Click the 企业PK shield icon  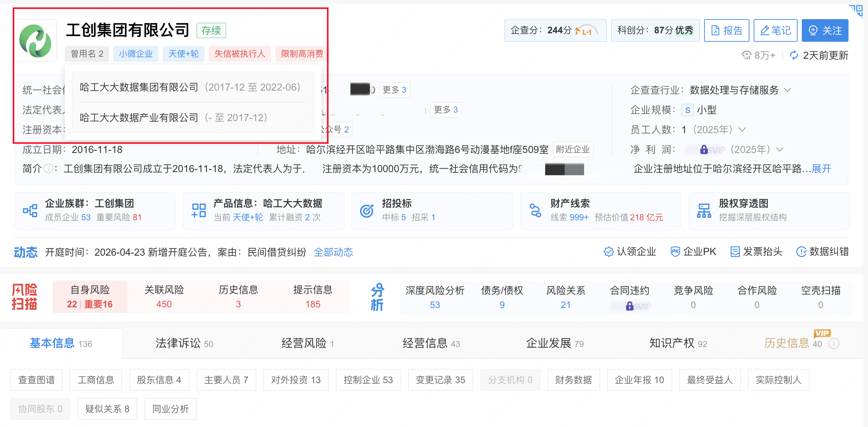675,252
